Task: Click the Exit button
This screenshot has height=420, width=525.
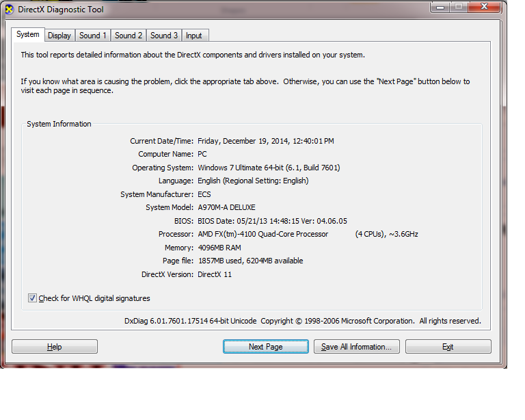Action: coord(448,347)
